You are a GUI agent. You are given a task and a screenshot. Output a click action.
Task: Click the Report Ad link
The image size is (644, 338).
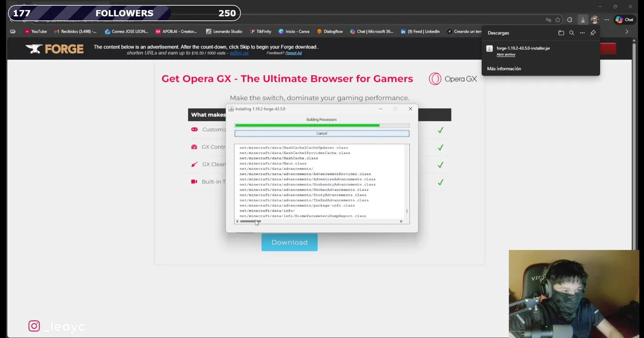pos(293,53)
